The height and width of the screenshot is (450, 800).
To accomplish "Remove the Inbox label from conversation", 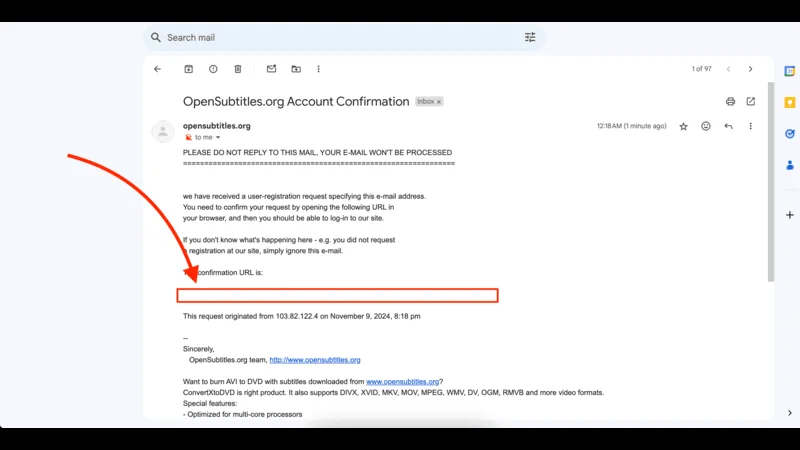I will (439, 102).
